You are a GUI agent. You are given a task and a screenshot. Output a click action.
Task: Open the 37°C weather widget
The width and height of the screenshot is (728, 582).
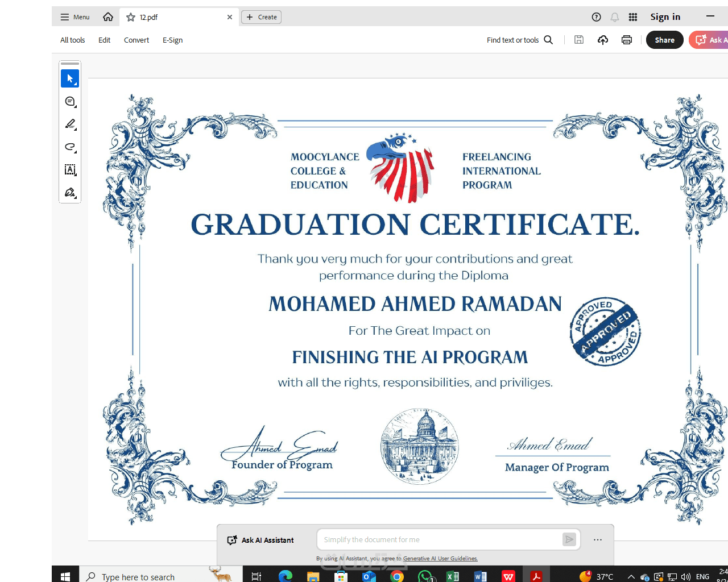pyautogui.click(x=596, y=576)
